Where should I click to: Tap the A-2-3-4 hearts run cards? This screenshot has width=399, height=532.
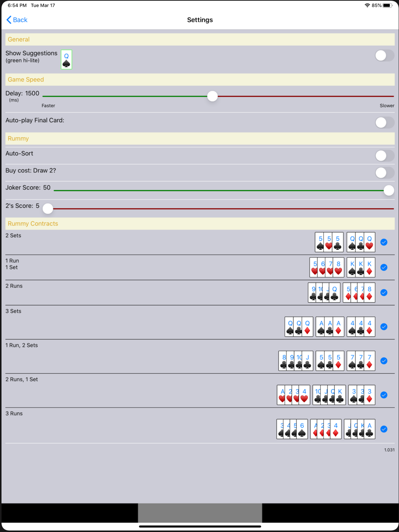[x=293, y=395]
